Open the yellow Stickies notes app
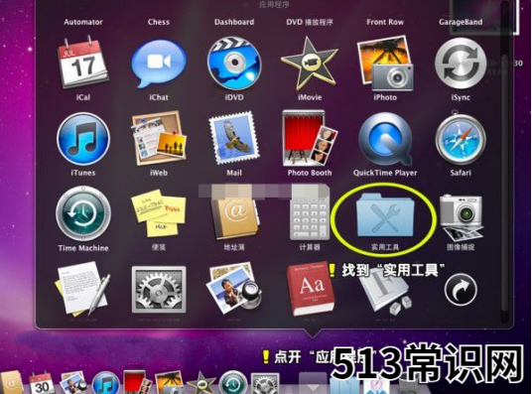 click(159, 213)
